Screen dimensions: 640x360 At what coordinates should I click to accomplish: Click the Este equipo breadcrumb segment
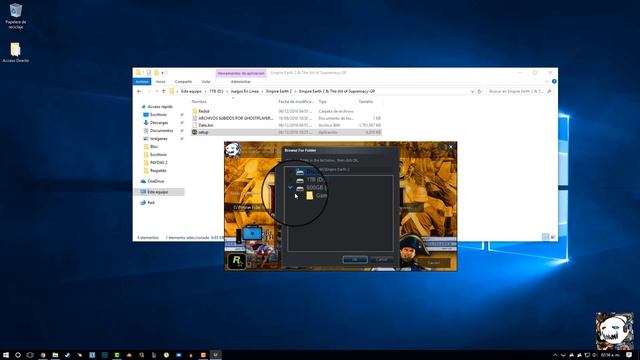[191, 91]
